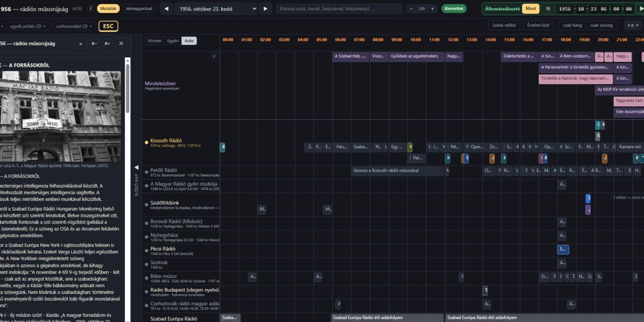Start playback with the green play button
The width and height of the screenshot is (644, 322).
[640, 9]
